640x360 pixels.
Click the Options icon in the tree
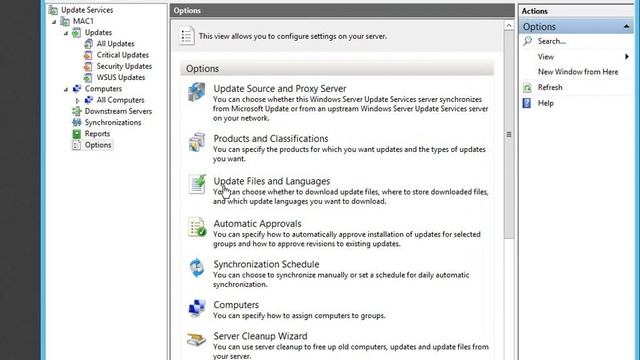click(76, 145)
